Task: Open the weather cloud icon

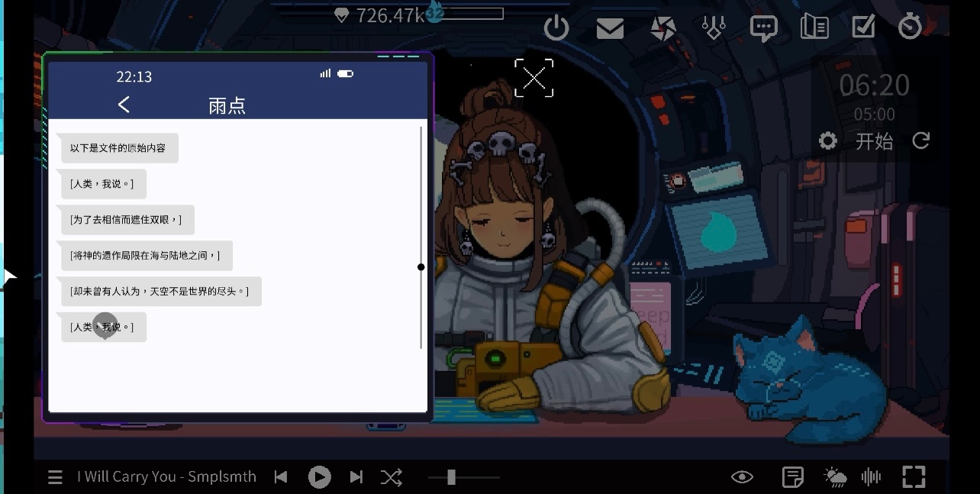Action: coord(835,477)
